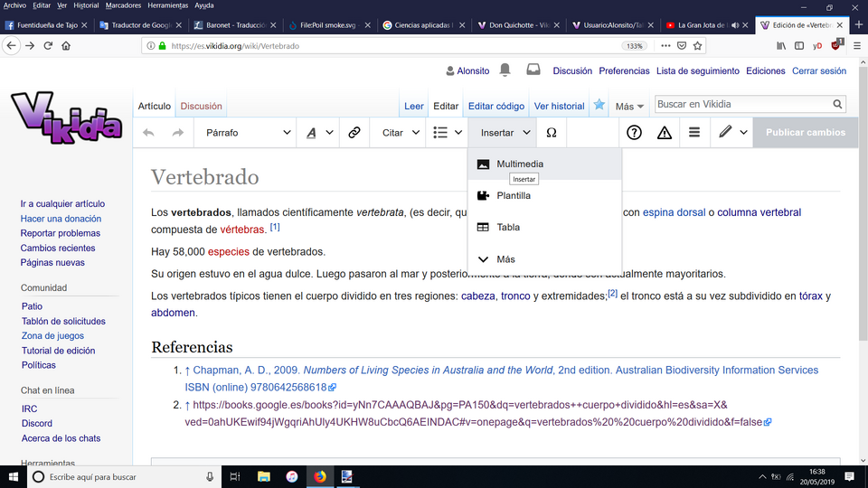This screenshot has height=488, width=868.
Task: Open the Citar dropdown menu
Action: tap(401, 133)
